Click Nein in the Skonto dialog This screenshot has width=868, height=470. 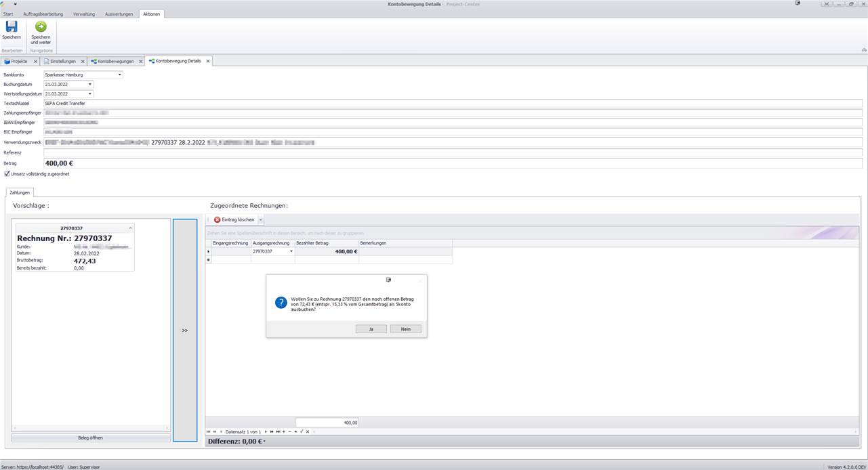pyautogui.click(x=405, y=329)
